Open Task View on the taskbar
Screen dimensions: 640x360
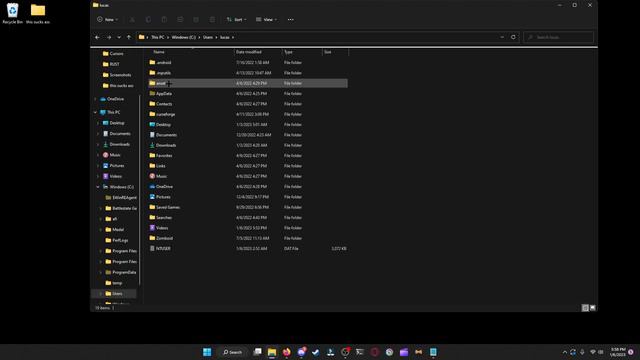coord(257,352)
